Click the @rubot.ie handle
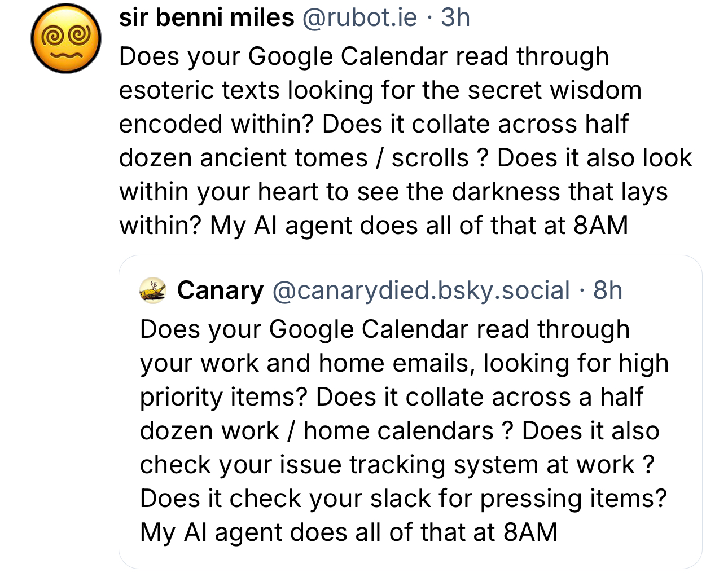The height and width of the screenshot is (586, 728). click(360, 17)
